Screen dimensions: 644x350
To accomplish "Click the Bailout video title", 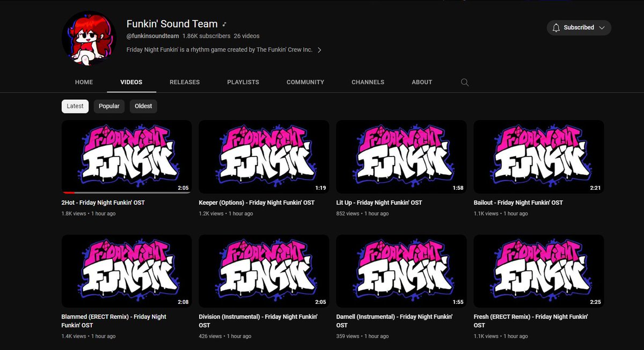I will 518,203.
